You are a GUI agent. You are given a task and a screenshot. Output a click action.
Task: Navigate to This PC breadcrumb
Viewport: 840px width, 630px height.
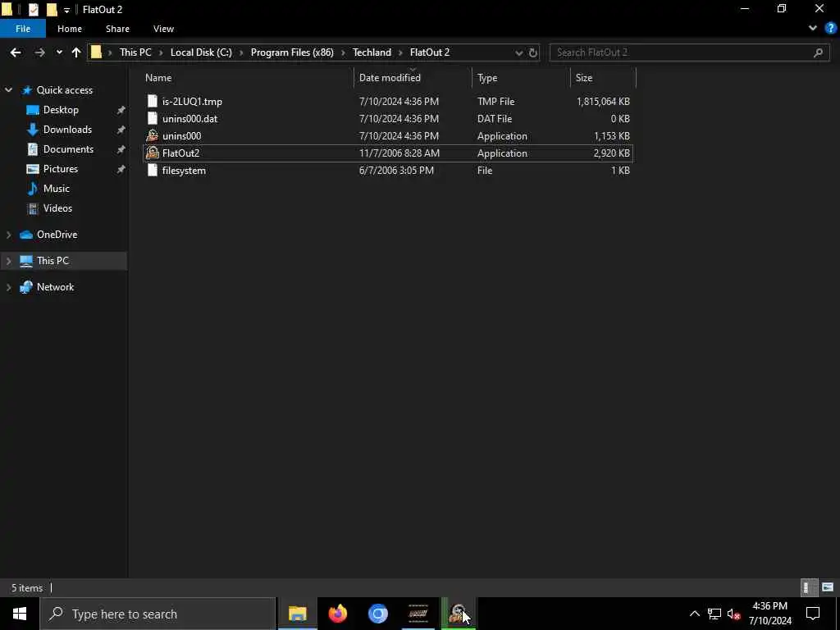point(135,52)
